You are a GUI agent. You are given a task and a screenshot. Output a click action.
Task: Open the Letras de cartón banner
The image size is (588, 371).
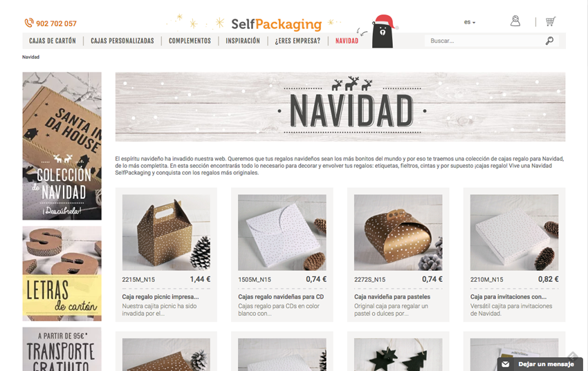click(x=62, y=274)
